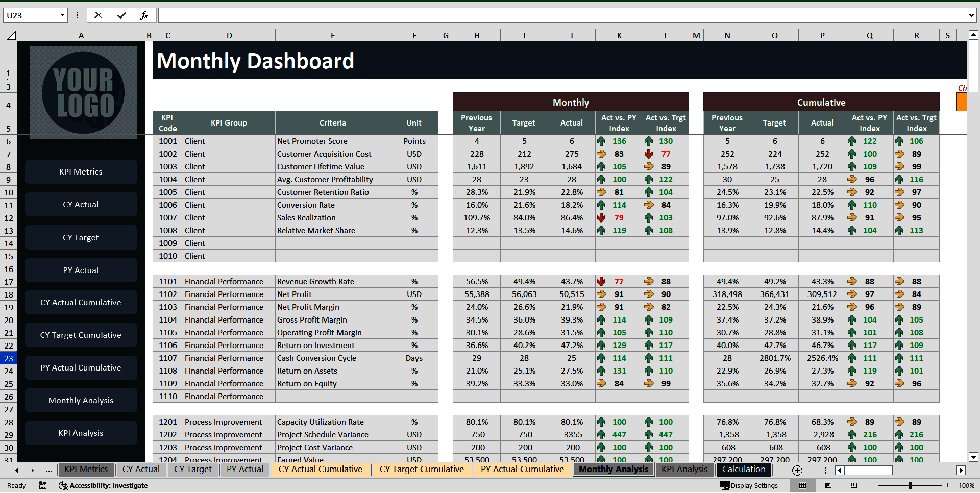Select the Customer Acquisition Cost cell
Image resolution: width=980 pixels, height=493 pixels.
[x=333, y=154]
